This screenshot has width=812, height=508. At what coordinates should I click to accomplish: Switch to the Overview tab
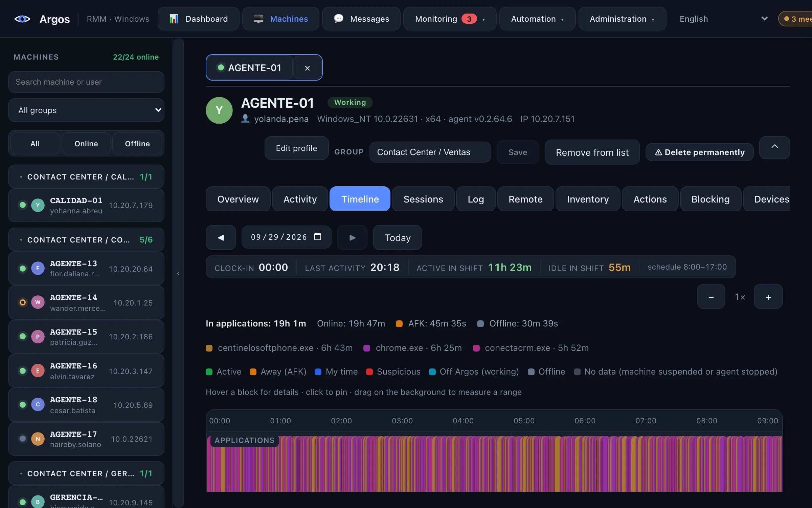[238, 199]
